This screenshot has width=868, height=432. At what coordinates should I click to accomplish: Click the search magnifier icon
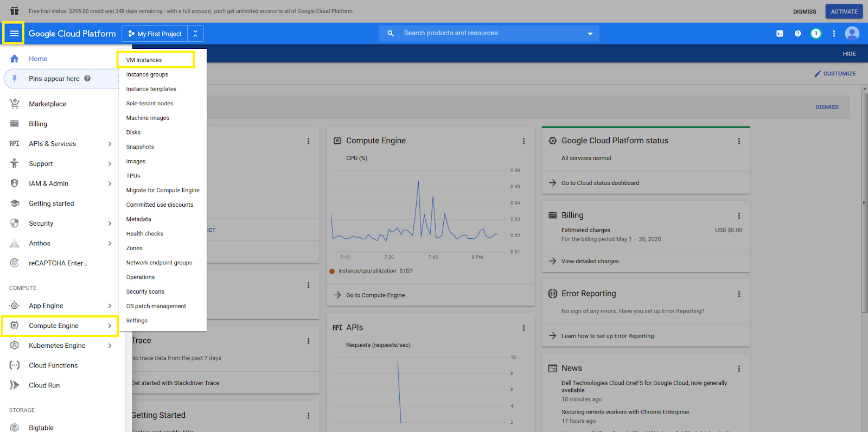[x=391, y=33]
